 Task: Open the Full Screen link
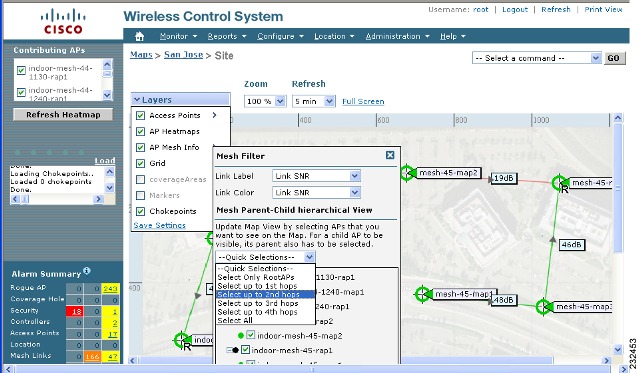[363, 101]
